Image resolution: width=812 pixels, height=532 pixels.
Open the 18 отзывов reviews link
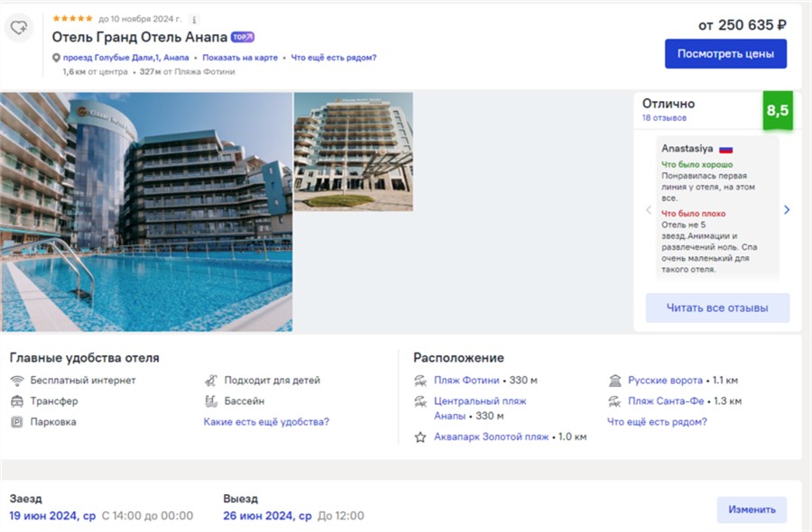point(664,118)
